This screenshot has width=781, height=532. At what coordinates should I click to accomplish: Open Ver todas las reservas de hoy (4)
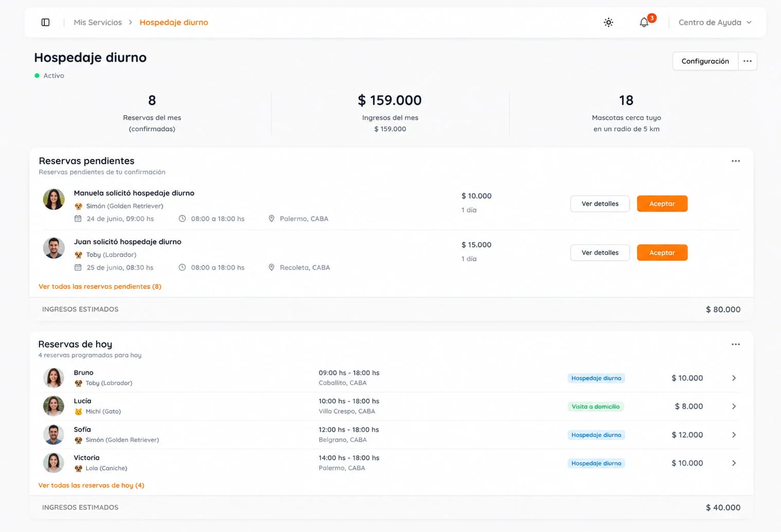pos(92,485)
